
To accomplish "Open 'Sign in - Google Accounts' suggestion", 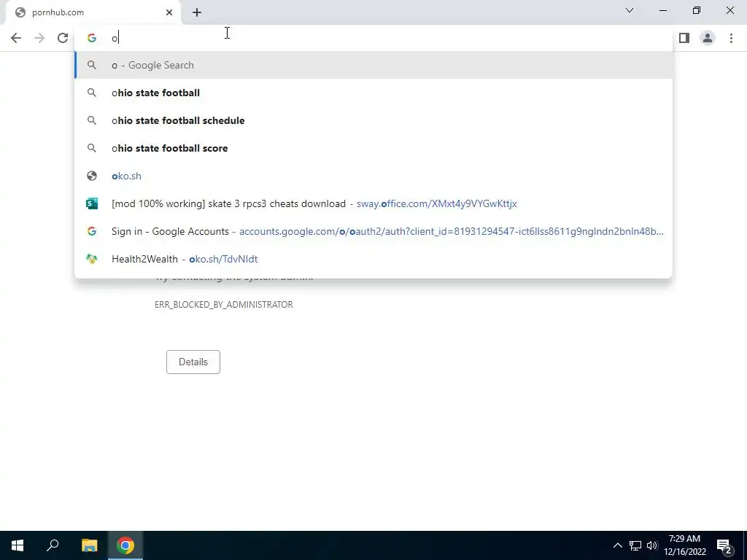I will tap(373, 231).
